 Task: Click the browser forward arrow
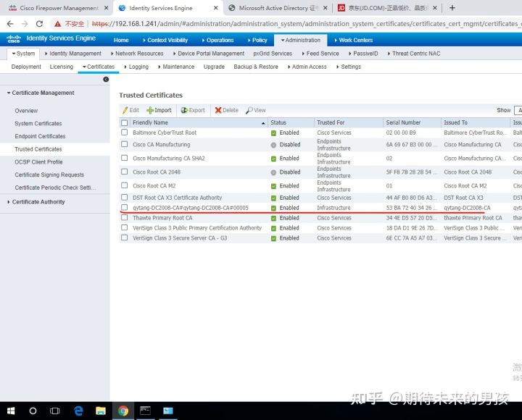[25, 24]
